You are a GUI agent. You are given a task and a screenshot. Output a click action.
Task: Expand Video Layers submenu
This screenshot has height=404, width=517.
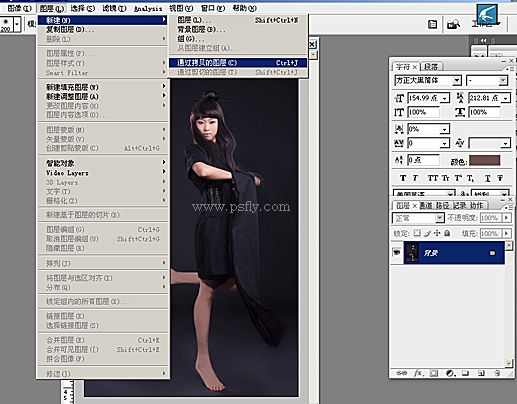[x=103, y=173]
